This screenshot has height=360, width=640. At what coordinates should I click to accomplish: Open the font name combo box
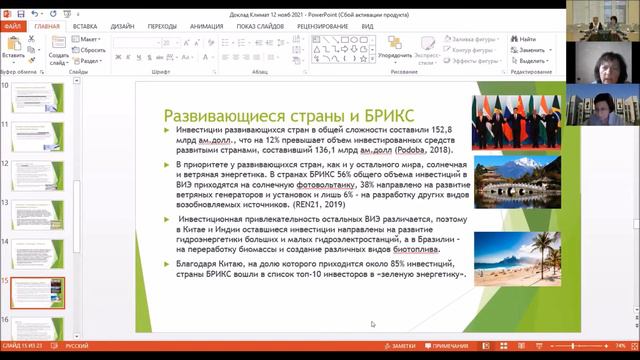point(136,43)
